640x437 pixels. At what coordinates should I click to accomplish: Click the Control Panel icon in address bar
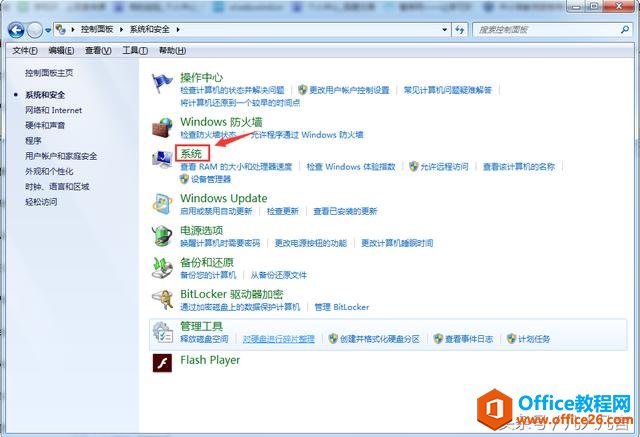pyautogui.click(x=60, y=29)
